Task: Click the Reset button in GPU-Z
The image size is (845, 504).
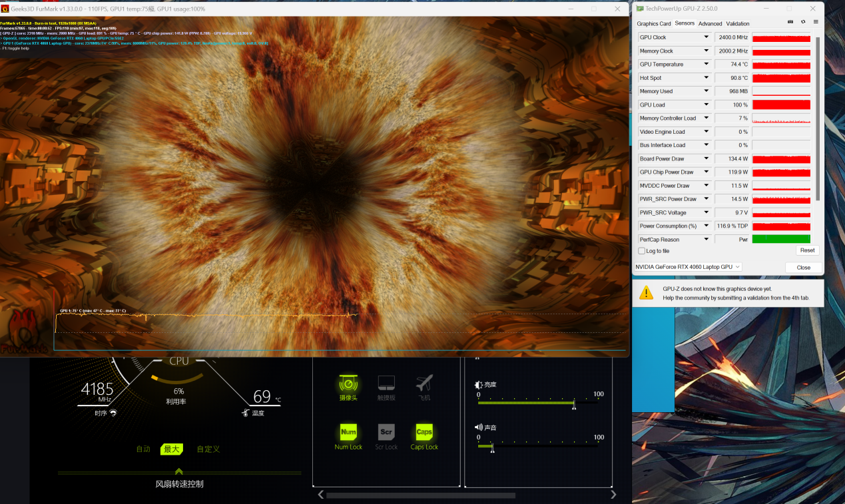Action: coord(807,250)
